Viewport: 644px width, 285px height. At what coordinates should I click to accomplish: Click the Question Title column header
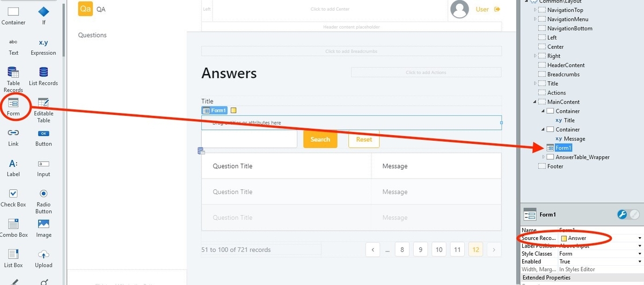coord(232,166)
